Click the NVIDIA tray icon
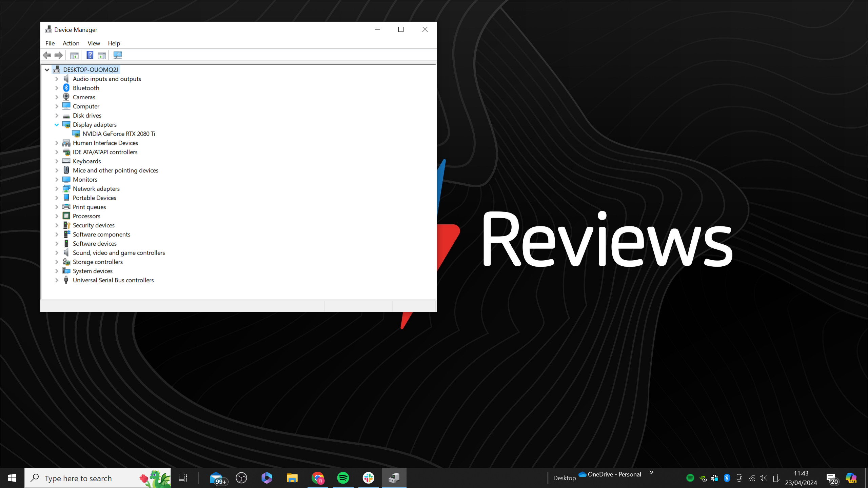Image resolution: width=868 pixels, height=488 pixels. tap(703, 478)
